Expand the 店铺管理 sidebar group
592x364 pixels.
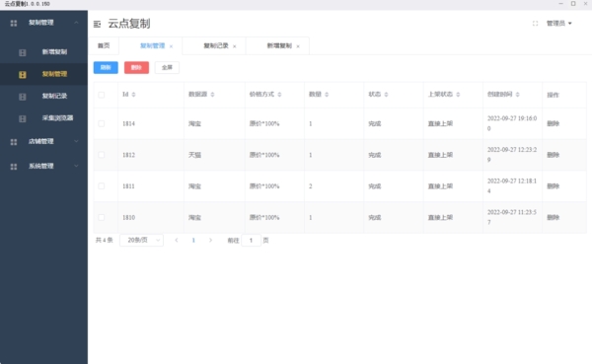[76, 142]
